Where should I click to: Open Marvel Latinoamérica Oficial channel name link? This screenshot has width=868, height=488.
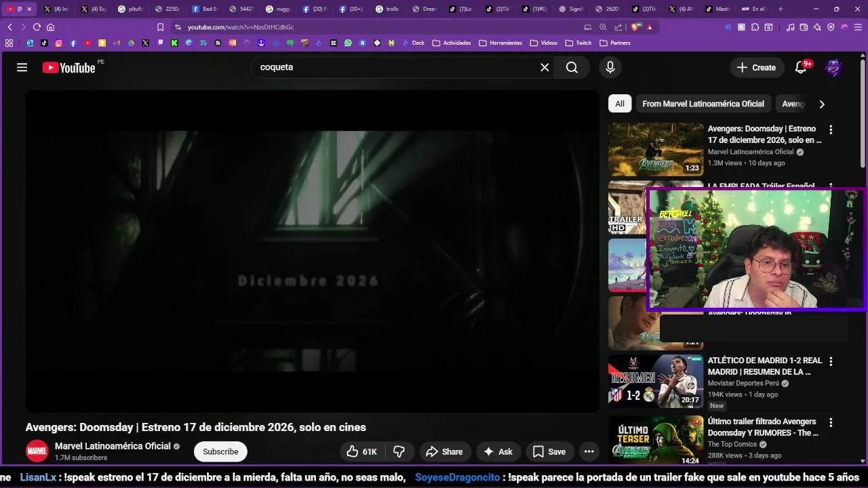pyautogui.click(x=113, y=446)
